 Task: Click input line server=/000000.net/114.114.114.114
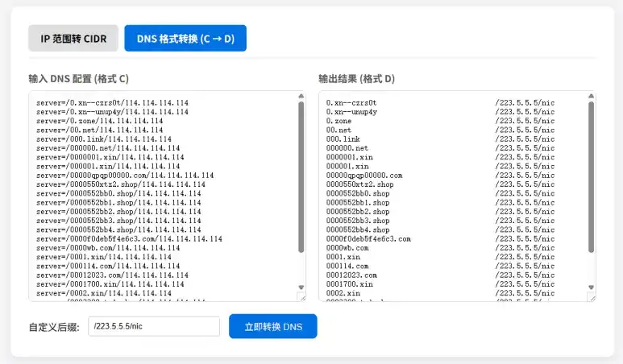108,148
